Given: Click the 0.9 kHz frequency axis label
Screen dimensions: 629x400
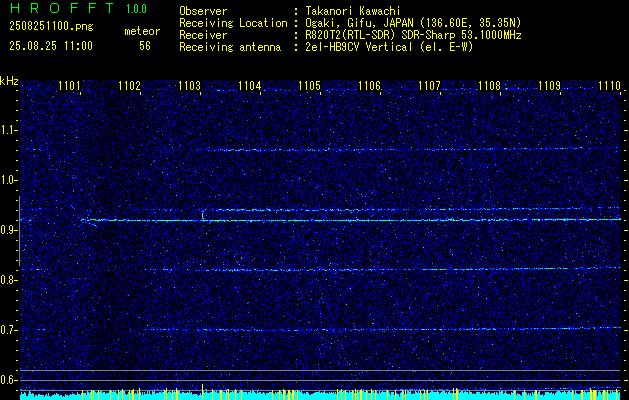Looking at the screenshot, I should pyautogui.click(x=9, y=230).
